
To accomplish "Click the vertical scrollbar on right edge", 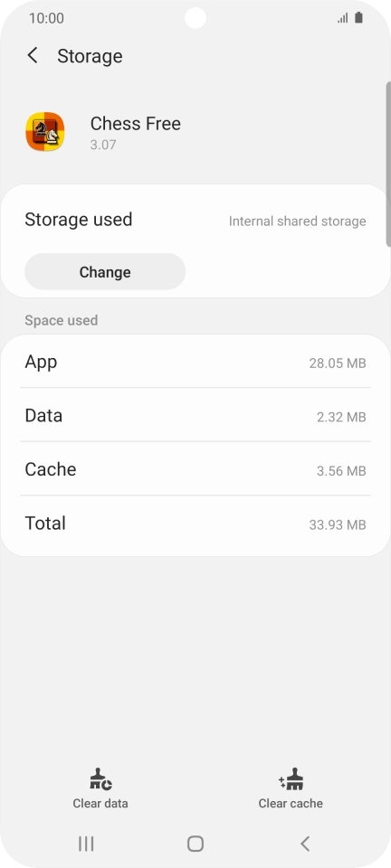I will click(x=388, y=164).
